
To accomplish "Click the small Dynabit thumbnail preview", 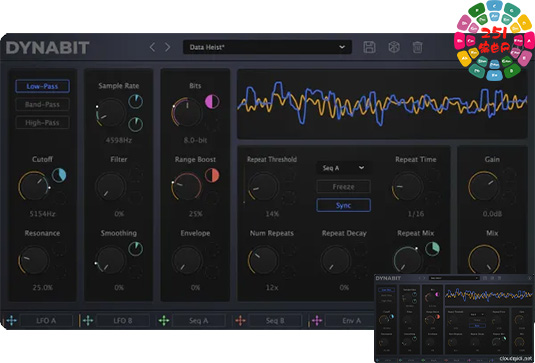I will pyautogui.click(x=454, y=318).
